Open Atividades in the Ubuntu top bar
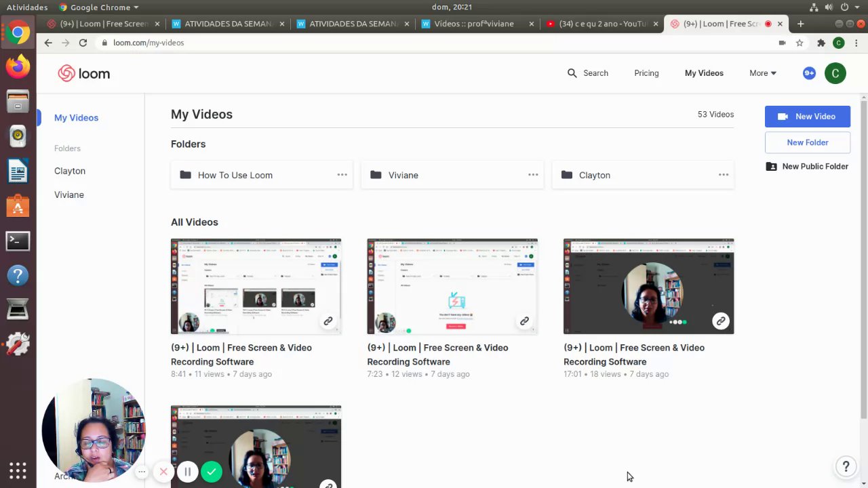 (x=27, y=7)
